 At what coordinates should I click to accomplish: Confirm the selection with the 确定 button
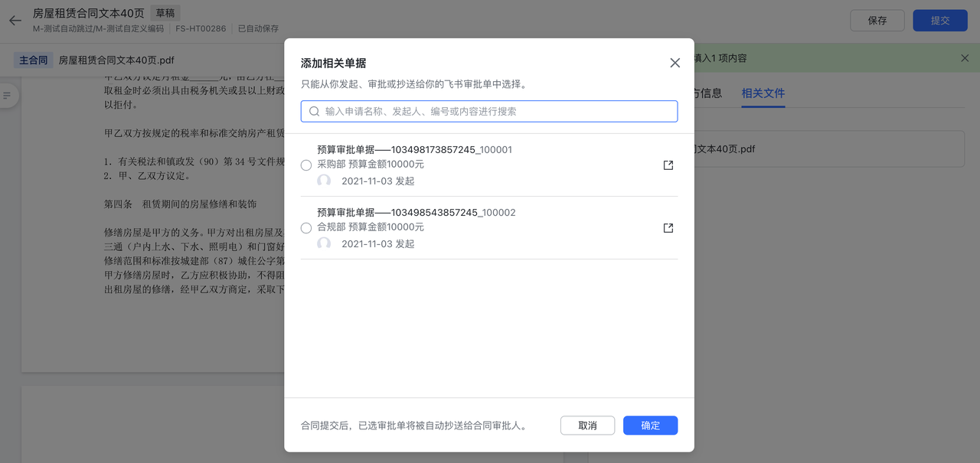pyautogui.click(x=650, y=426)
